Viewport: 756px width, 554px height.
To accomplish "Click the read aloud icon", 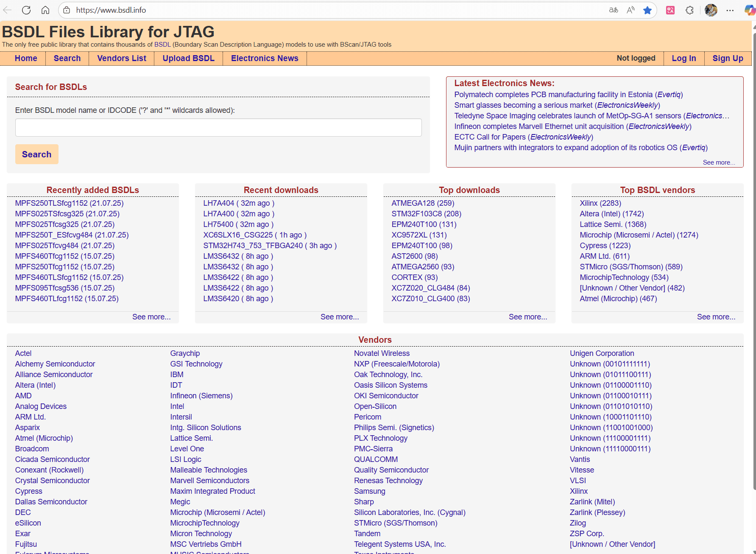I will tap(630, 10).
